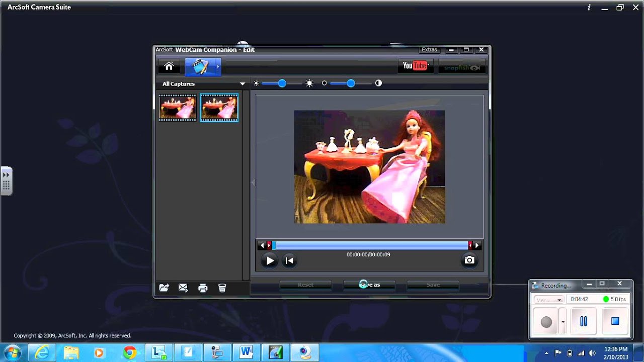Expand the left-edge side panel handle
The width and height of the screenshot is (644, 362).
pyautogui.click(x=6, y=181)
